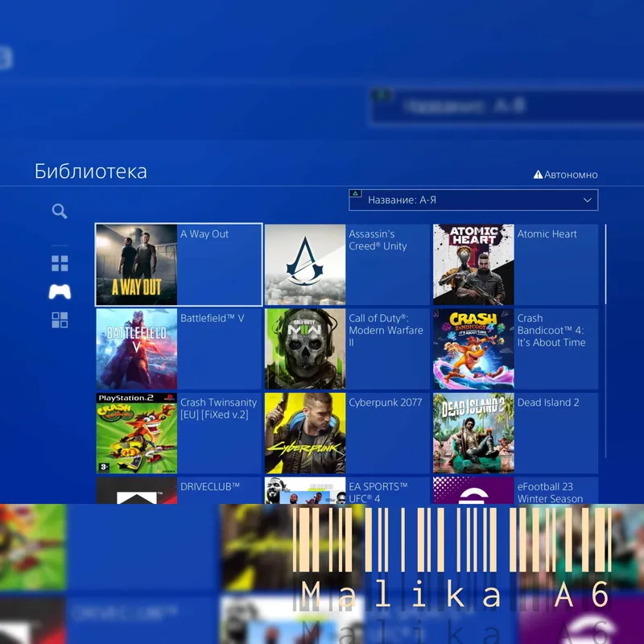Screen dimensions: 644x644
Task: Click the Автономно warning triangle icon
Action: [x=538, y=175]
